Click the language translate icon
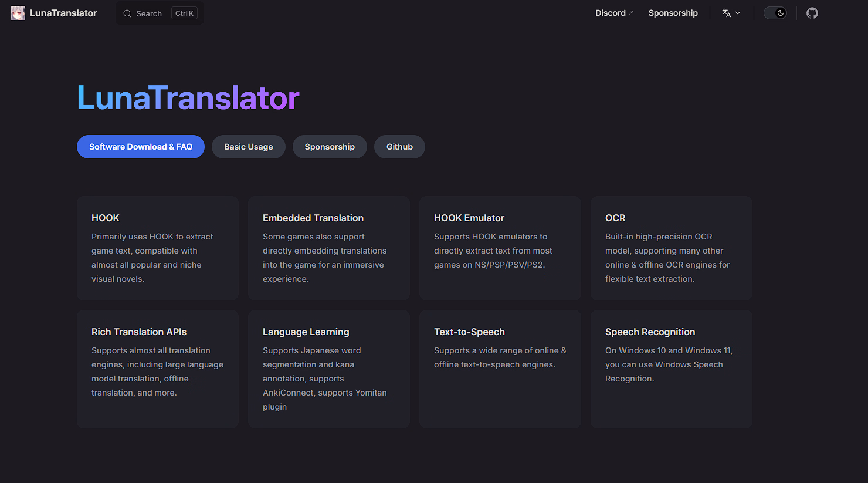Screen dimensions: 868x483 727,13
